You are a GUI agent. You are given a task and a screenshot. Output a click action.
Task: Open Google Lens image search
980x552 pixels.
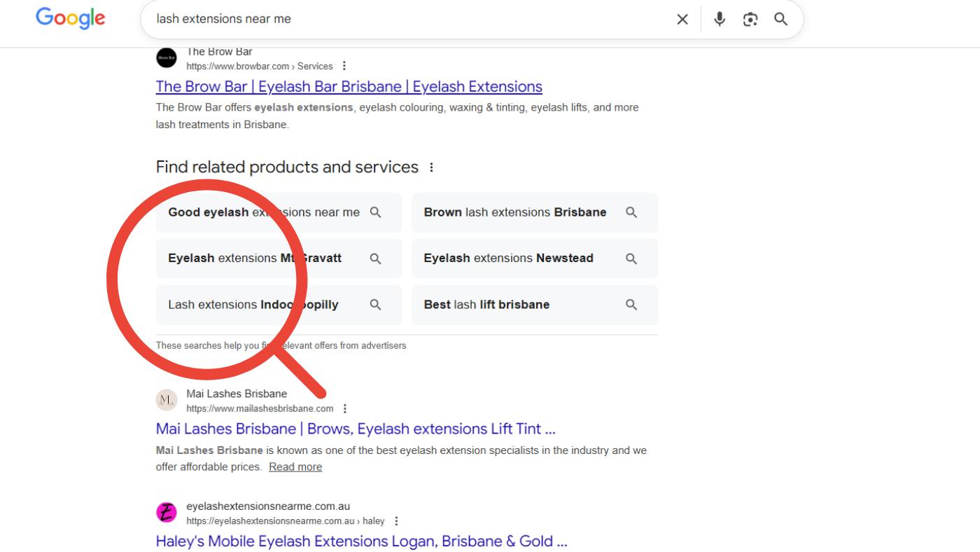coord(750,20)
